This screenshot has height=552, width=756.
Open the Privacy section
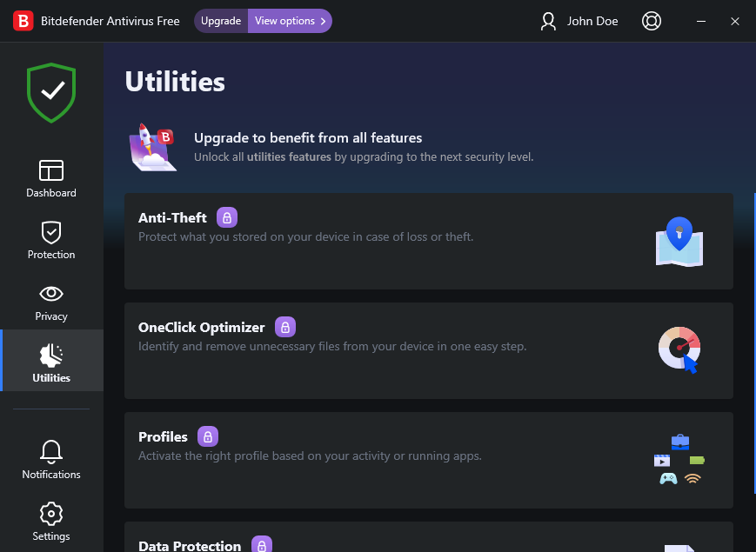click(51, 302)
